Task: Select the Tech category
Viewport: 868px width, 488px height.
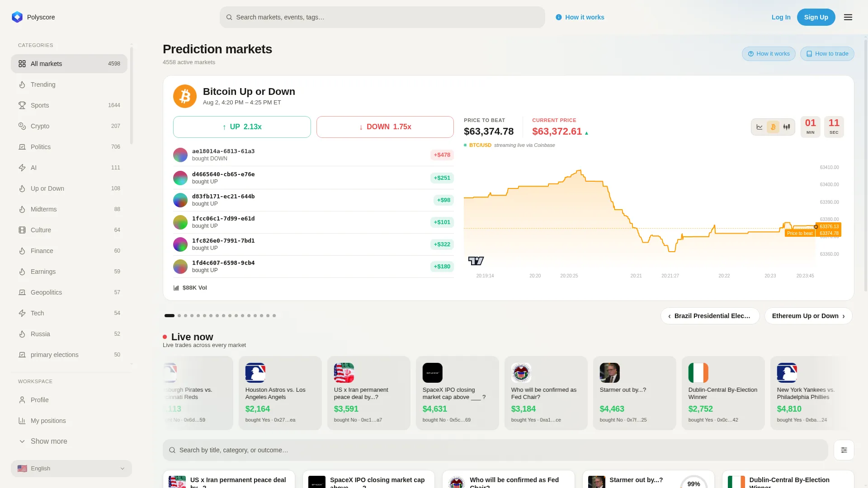Action: click(x=69, y=313)
